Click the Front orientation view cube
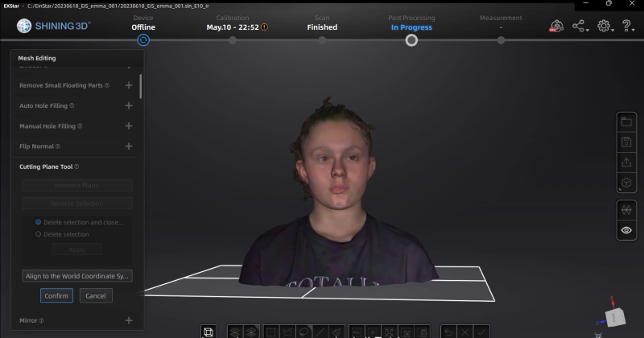Screen dimensions: 644x338 pos(614,317)
